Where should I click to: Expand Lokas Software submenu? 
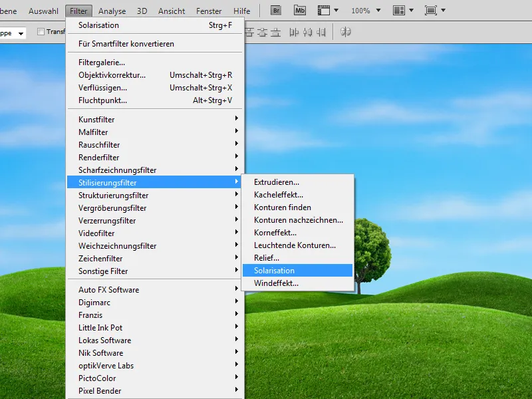(x=155, y=340)
